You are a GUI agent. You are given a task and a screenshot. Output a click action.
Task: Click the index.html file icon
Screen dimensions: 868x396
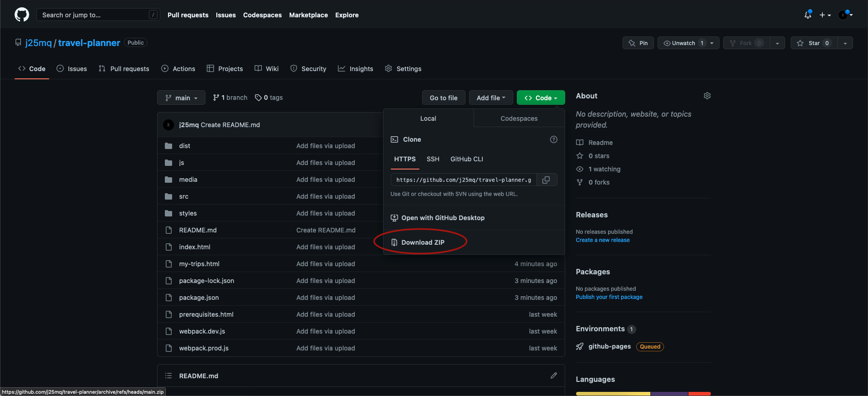(x=168, y=247)
